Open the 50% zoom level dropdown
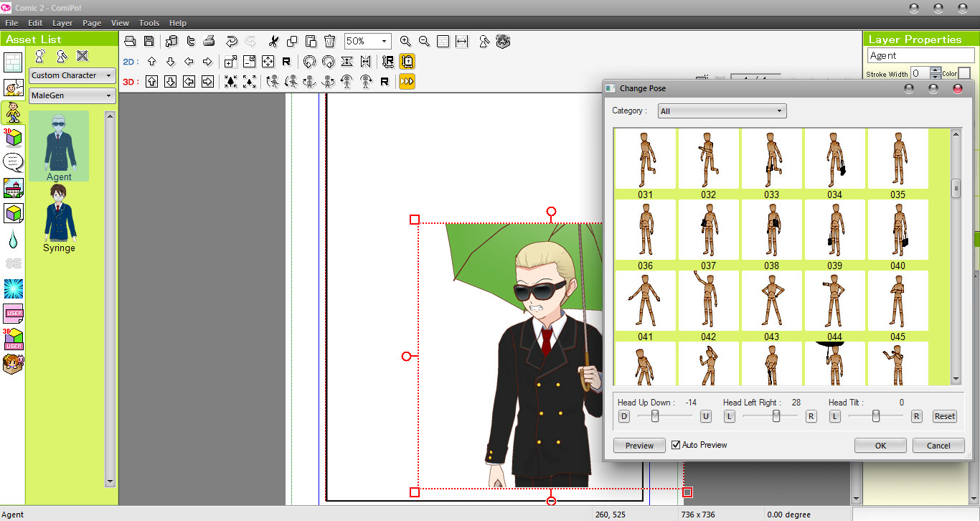This screenshot has height=521, width=980. click(367, 41)
